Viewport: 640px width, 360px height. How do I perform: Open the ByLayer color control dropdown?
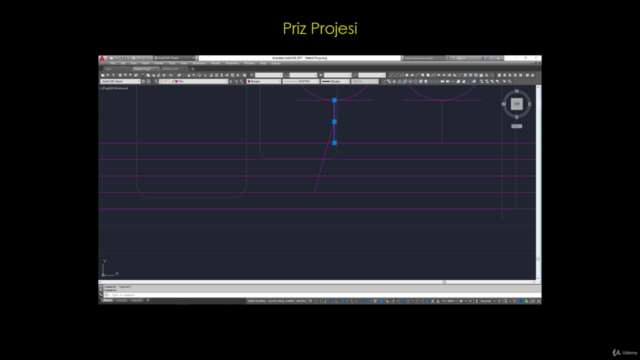(x=264, y=81)
